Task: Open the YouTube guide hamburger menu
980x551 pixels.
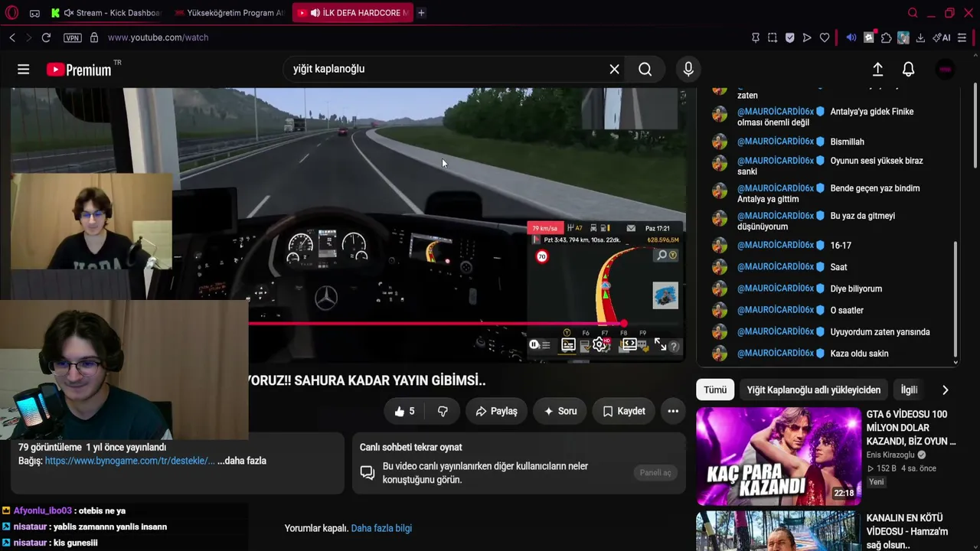Action: tap(24, 70)
